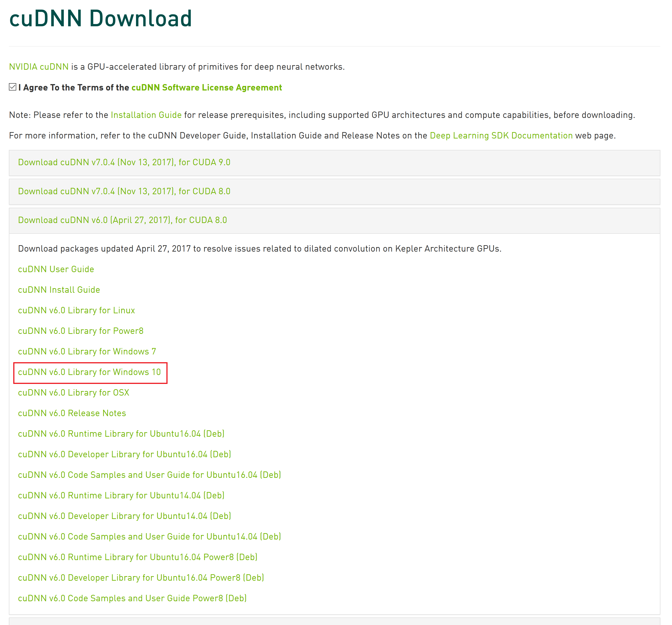Open Deep Learning SDK Documentation link
672x625 pixels.
[501, 136]
